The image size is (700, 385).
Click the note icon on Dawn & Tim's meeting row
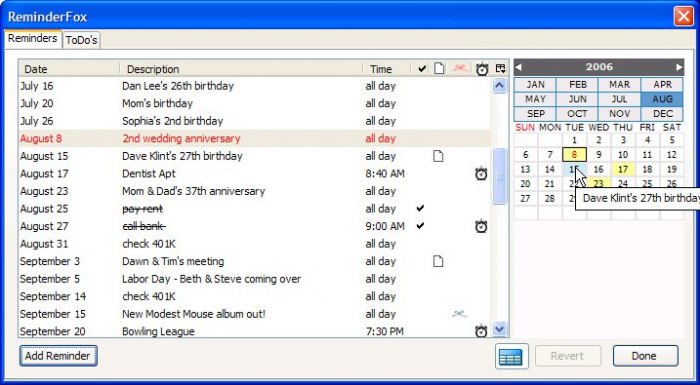[438, 261]
